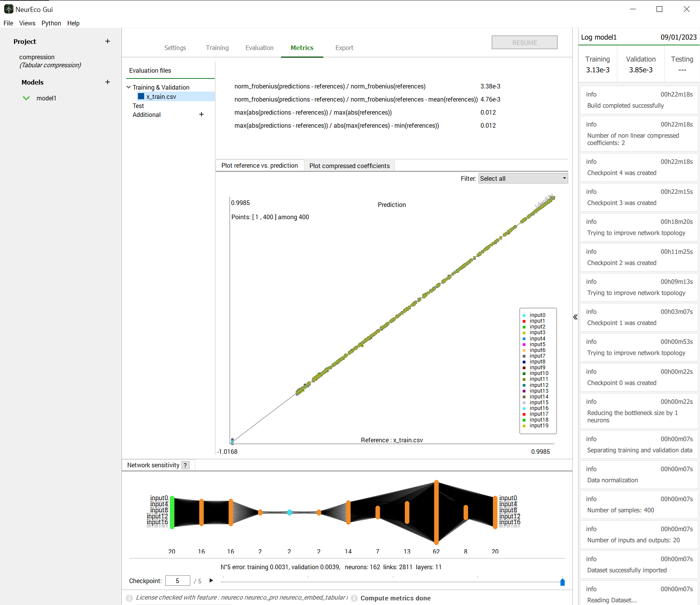This screenshot has height=605, width=700.
Task: Click the input13 purple legend swatch
Action: click(524, 391)
